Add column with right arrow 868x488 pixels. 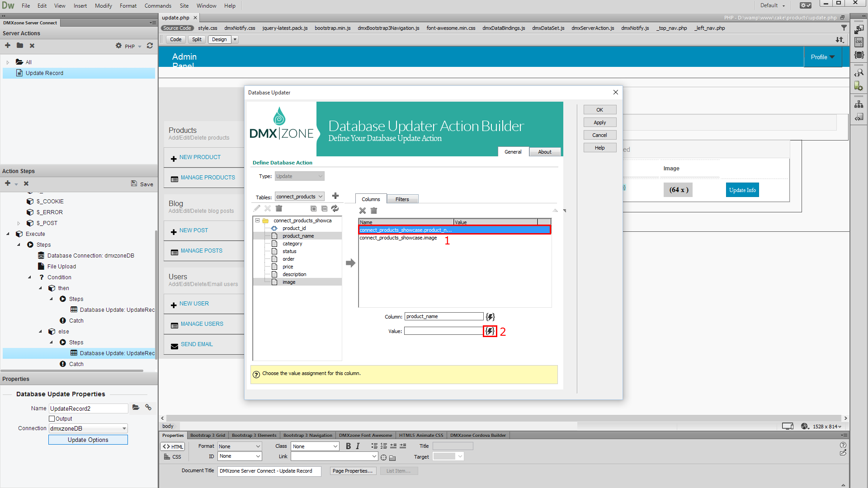tap(351, 263)
